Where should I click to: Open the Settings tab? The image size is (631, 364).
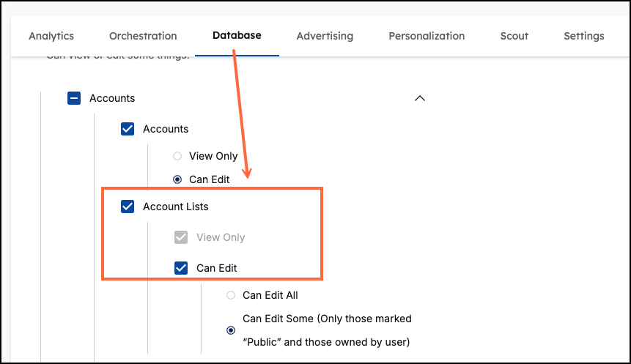tap(584, 36)
